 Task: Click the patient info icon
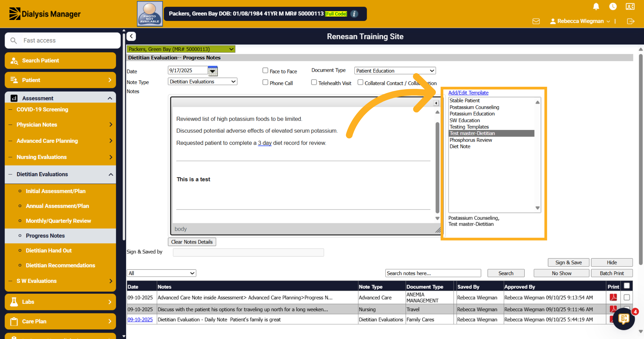point(354,14)
